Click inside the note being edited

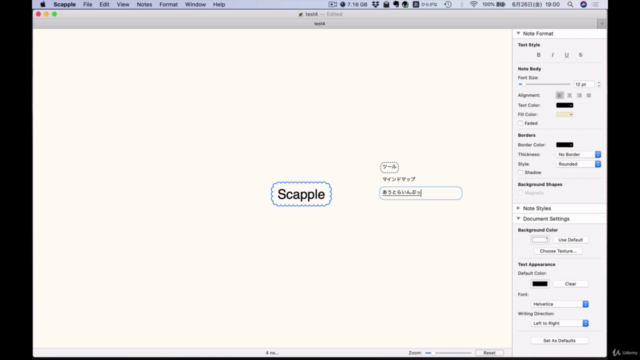point(420,193)
